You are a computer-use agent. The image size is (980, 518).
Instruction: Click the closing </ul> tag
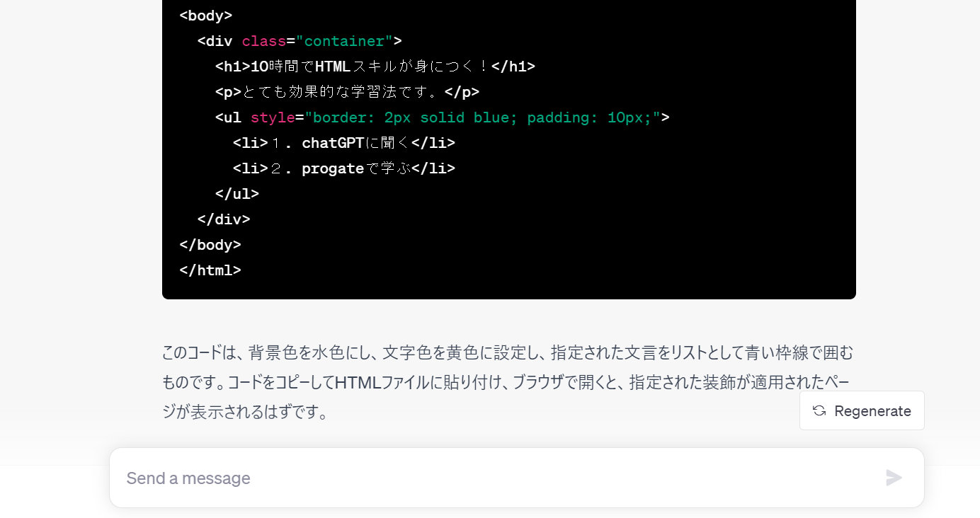(237, 194)
